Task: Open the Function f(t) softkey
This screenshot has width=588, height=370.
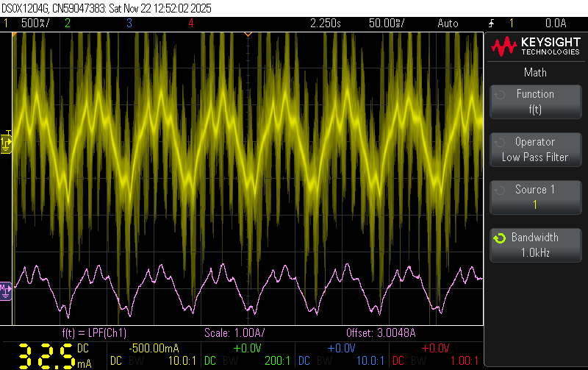Action: (x=536, y=102)
